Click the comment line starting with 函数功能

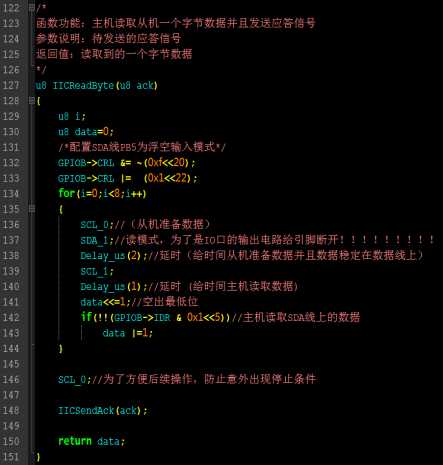pyautogui.click(x=176, y=23)
